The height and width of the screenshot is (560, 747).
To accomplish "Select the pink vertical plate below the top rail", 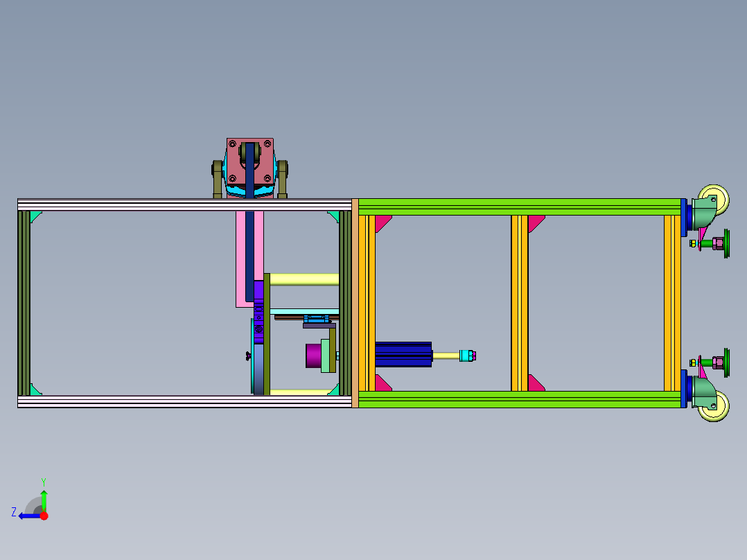I will [240, 259].
